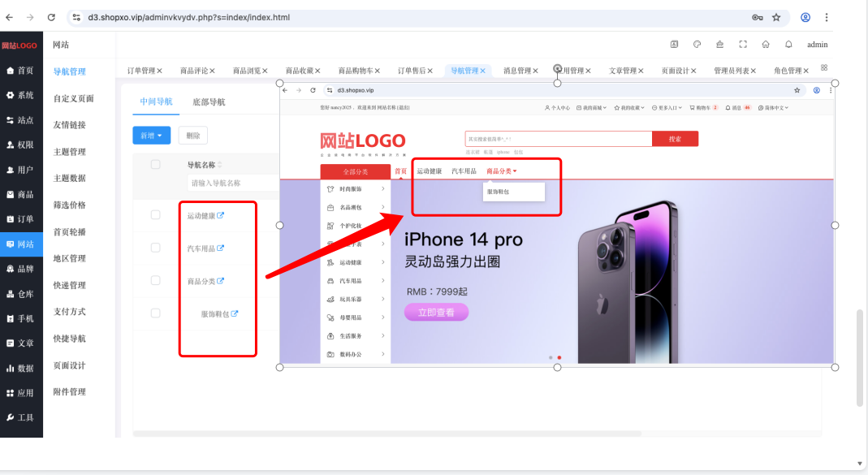
Task: Click the 立即查看 banner button
Action: click(436, 313)
